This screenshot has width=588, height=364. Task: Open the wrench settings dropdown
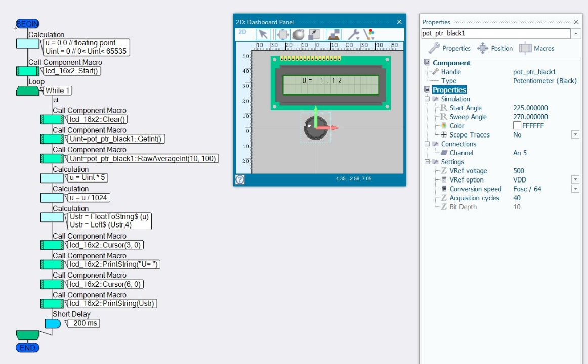pos(353,34)
